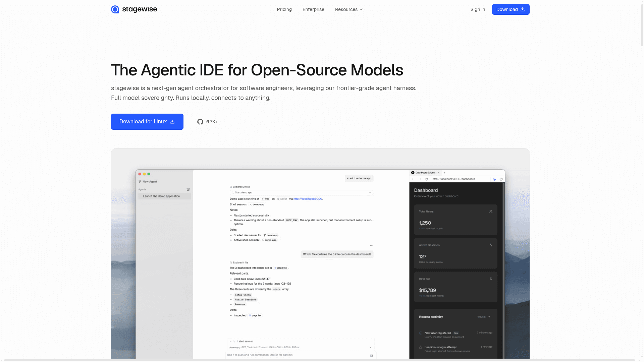The height and width of the screenshot is (362, 644).
Task: Click the Total Users value 1,250
Action: click(x=425, y=223)
